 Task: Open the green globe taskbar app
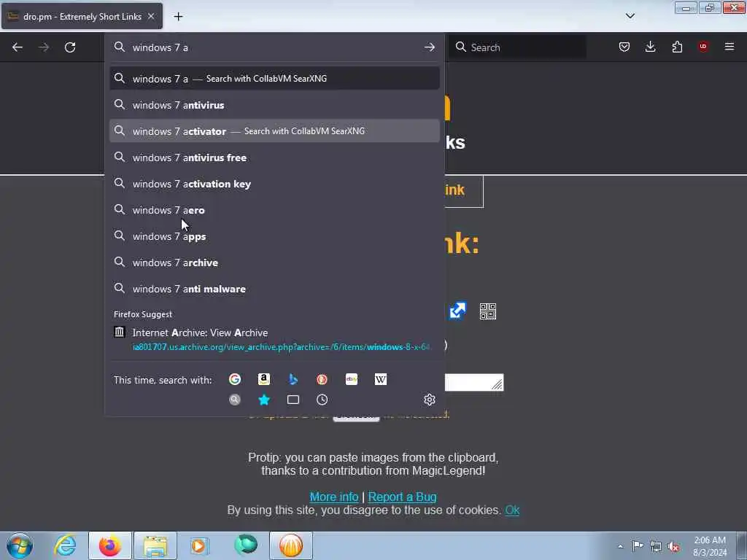tap(245, 545)
